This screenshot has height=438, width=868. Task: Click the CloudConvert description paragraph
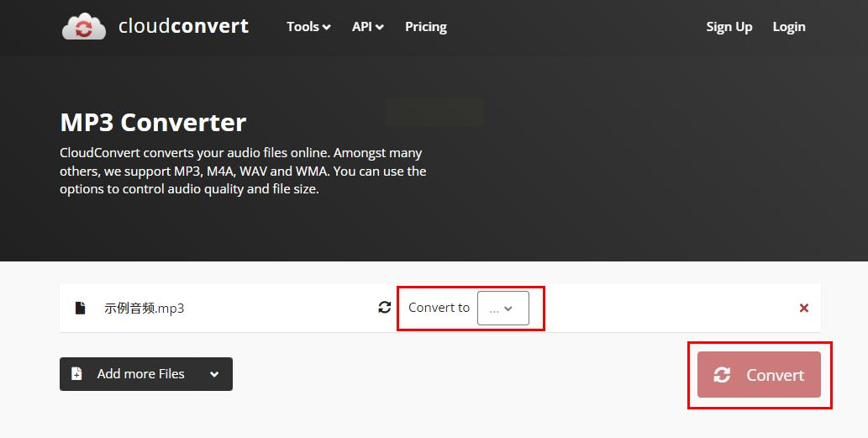tap(243, 171)
